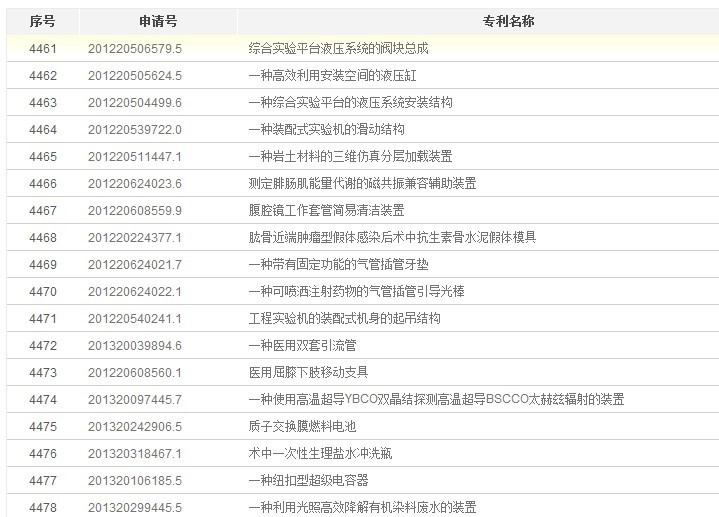Click the 专利名称 column header

[480, 21]
